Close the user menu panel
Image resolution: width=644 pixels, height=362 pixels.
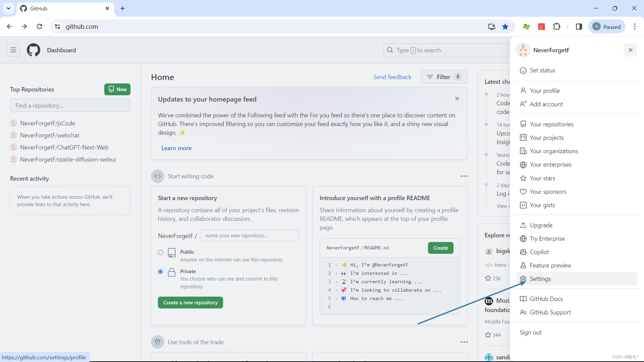[631, 50]
